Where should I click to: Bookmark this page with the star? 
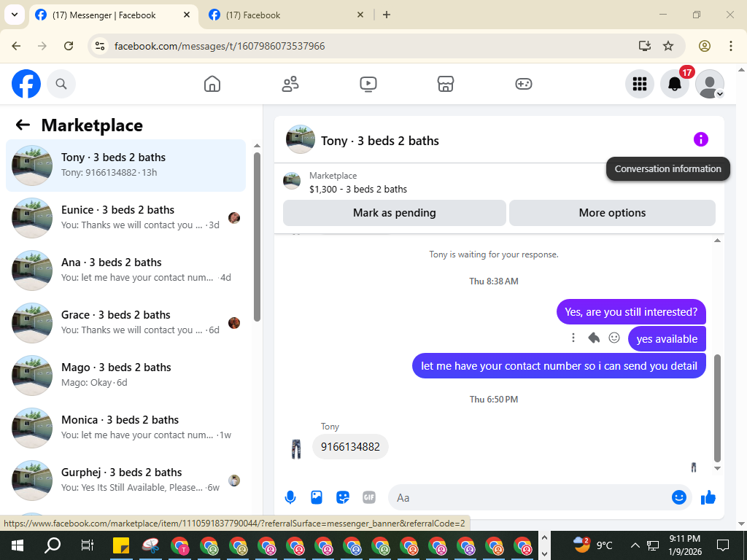[668, 46]
